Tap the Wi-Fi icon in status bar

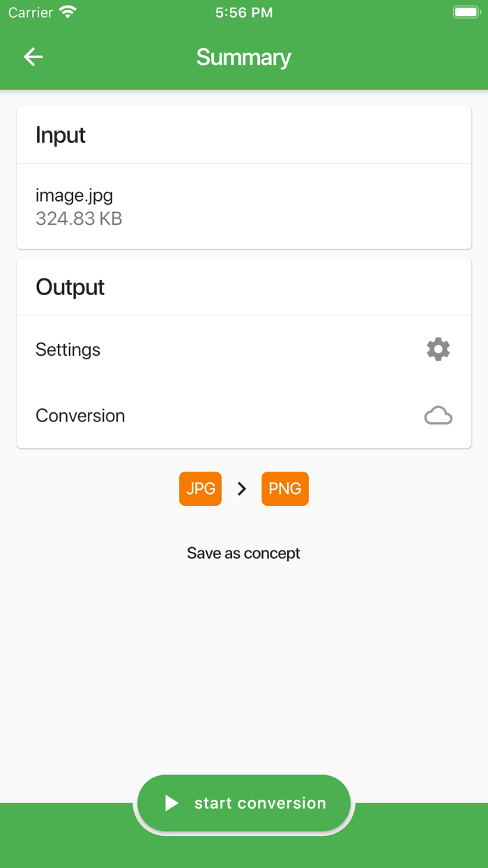tap(67, 11)
